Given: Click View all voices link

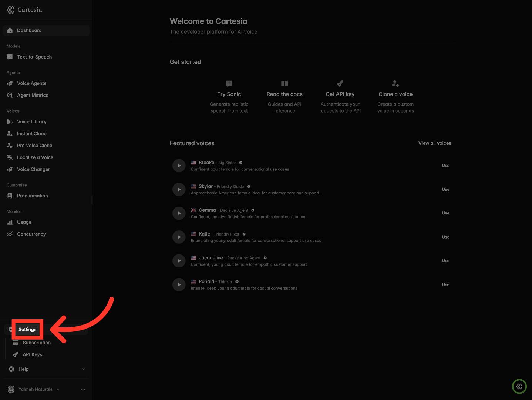Looking at the screenshot, I should click(x=435, y=143).
